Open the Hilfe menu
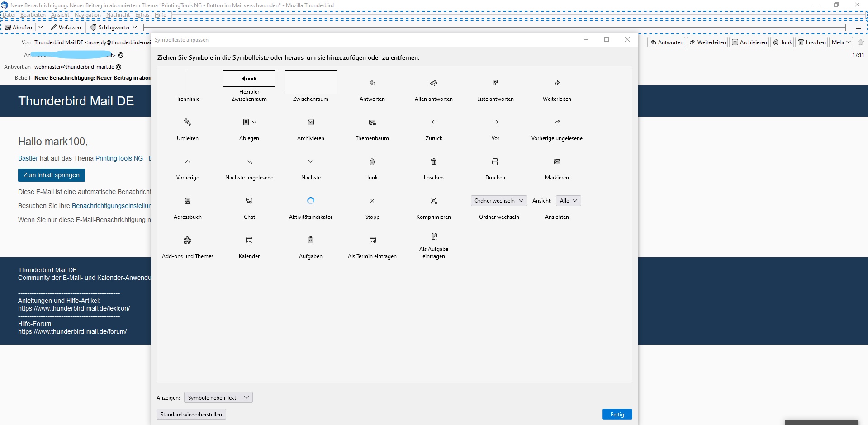This screenshot has width=868, height=425. 161,15
